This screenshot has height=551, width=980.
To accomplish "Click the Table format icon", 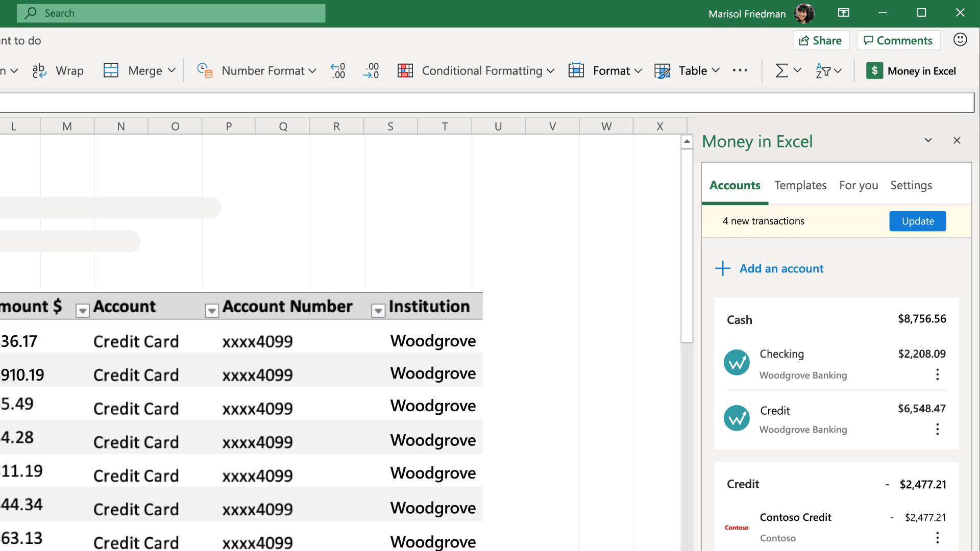I will tap(663, 70).
